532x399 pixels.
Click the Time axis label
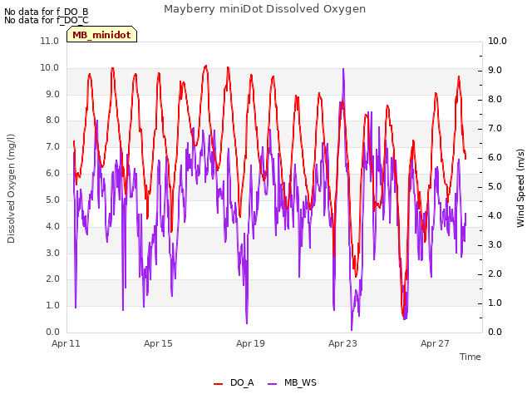[470, 357]
